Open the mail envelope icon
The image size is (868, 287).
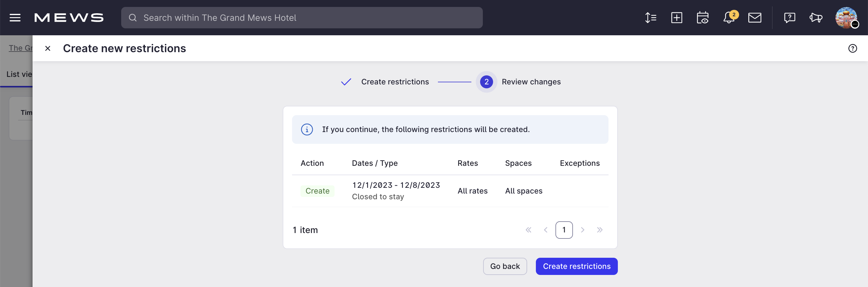tap(755, 18)
